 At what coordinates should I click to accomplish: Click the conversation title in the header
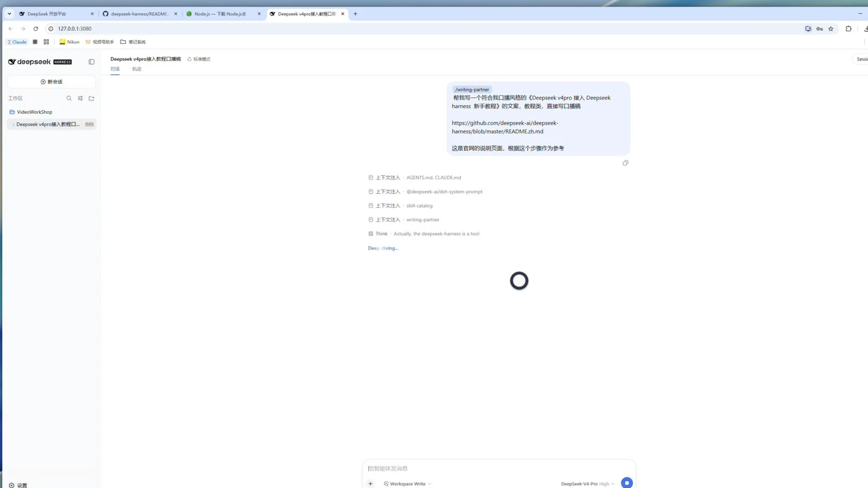(145, 59)
